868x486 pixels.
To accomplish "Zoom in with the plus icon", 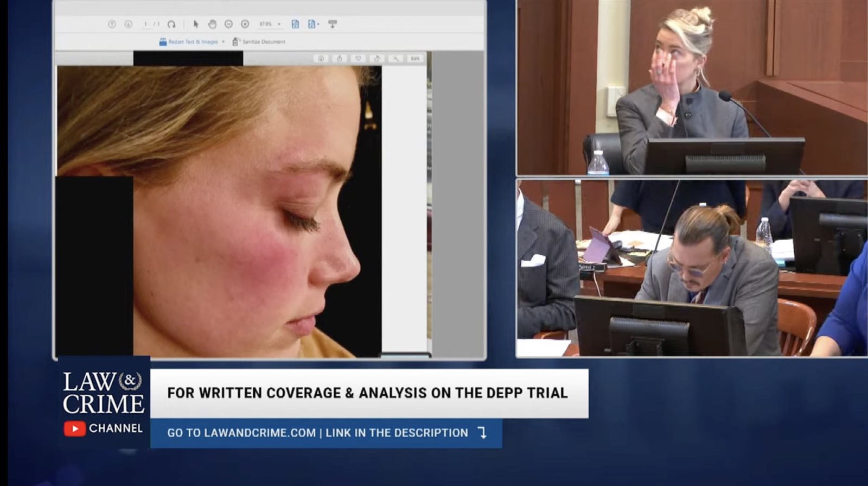I will [x=245, y=24].
